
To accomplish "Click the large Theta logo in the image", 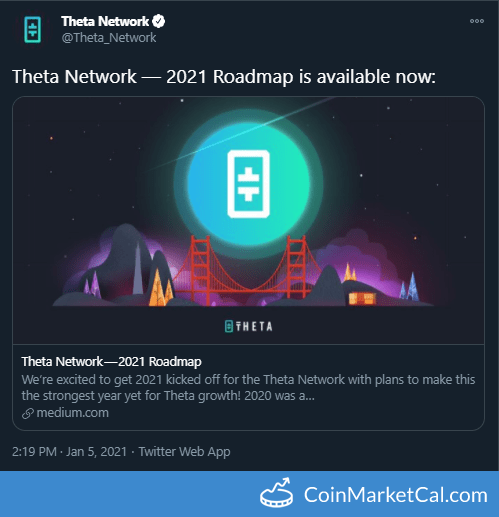I will pyautogui.click(x=248, y=184).
